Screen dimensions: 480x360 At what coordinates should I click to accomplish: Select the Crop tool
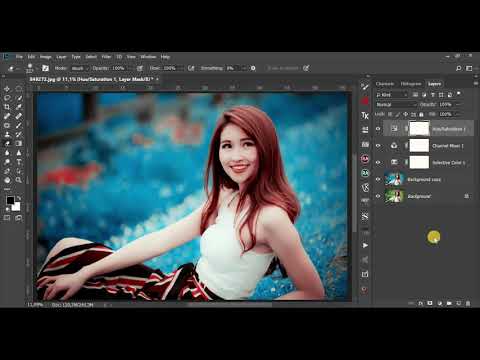7,107
